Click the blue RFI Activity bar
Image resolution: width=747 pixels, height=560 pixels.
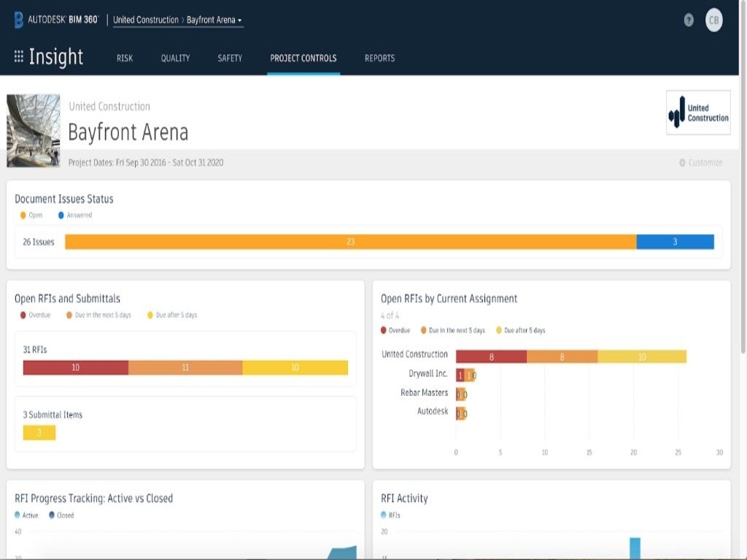pos(635,548)
